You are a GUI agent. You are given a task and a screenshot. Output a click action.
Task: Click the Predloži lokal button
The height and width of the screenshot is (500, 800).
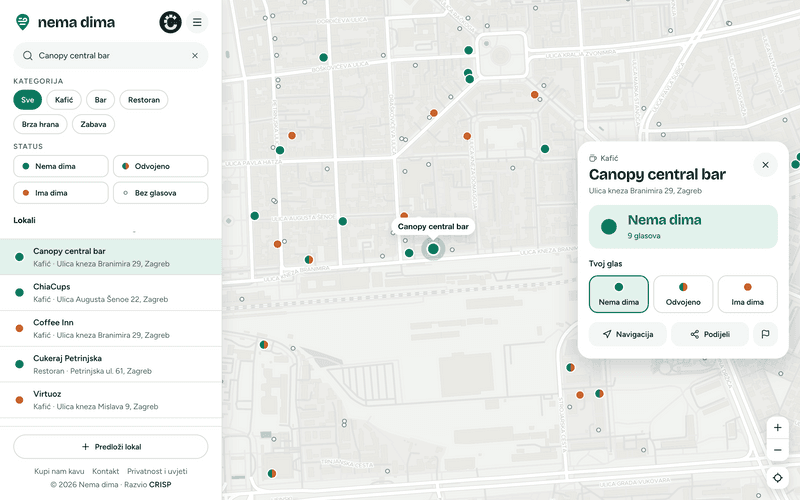coord(111,447)
